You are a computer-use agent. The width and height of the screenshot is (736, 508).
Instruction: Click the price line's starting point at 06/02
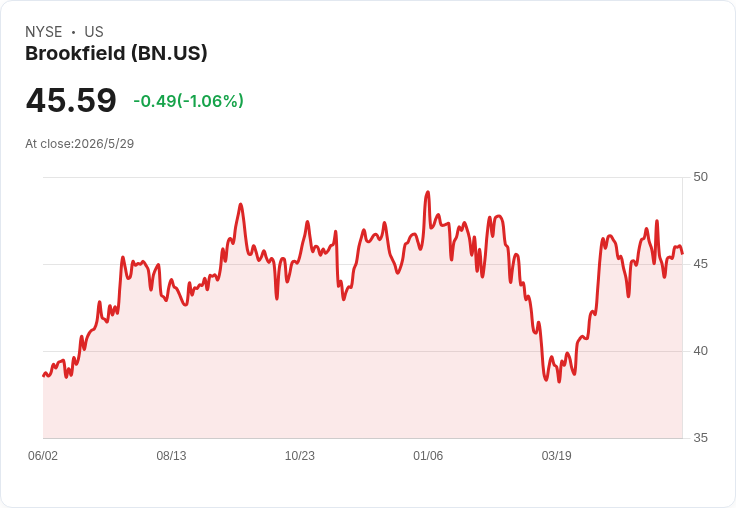point(43,376)
